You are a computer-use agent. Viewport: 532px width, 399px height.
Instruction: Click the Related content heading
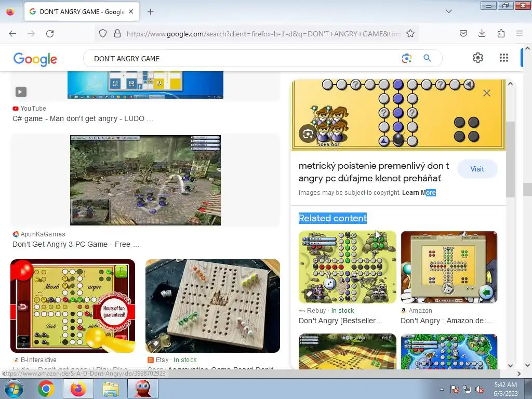[x=332, y=218]
